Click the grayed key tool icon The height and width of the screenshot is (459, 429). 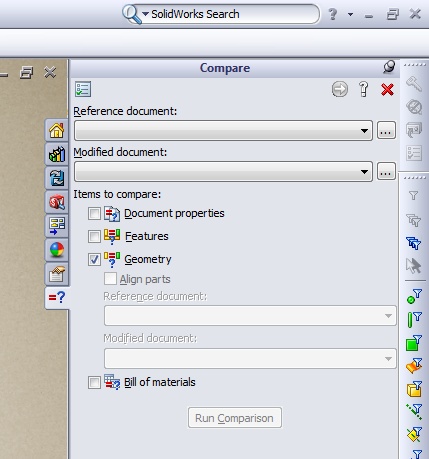coord(414,84)
